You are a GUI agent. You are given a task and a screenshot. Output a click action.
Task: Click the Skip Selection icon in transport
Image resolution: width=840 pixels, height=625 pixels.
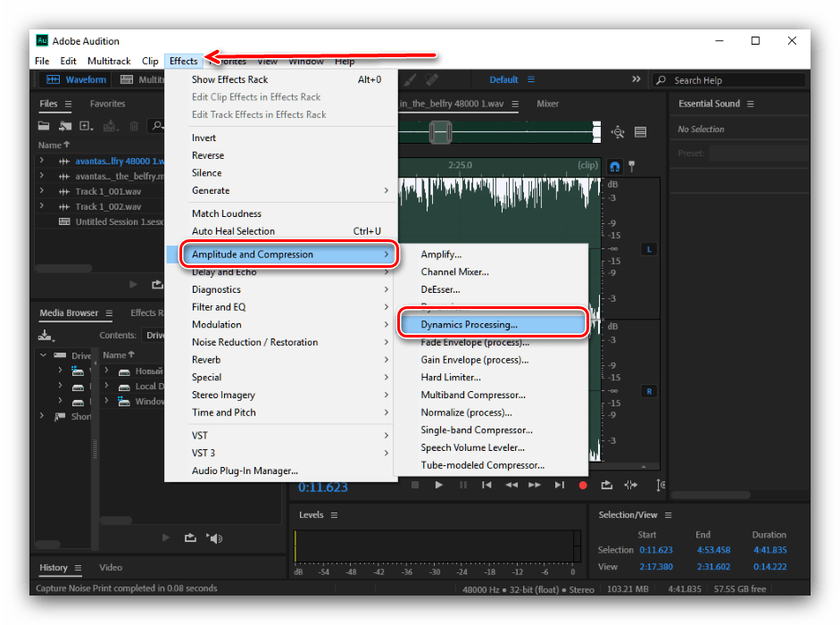pyautogui.click(x=631, y=485)
